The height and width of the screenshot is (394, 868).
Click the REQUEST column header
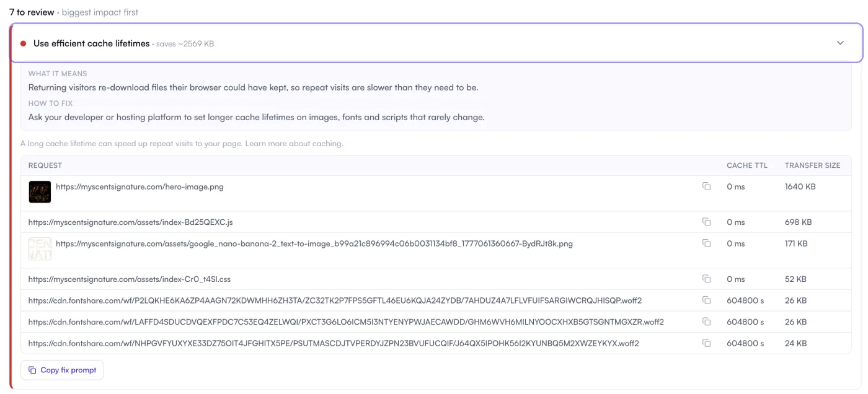[x=45, y=165]
